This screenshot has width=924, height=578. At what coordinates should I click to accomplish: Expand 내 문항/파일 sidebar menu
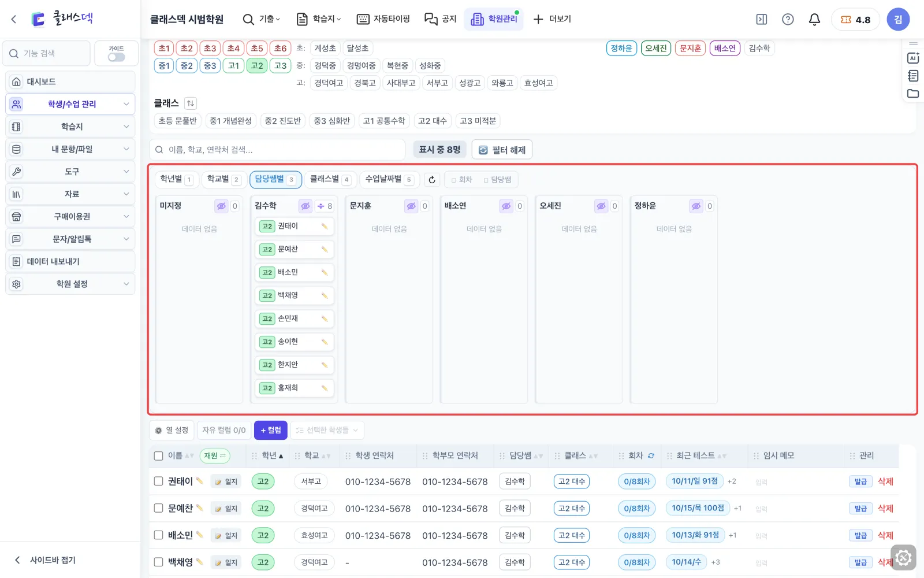70,149
